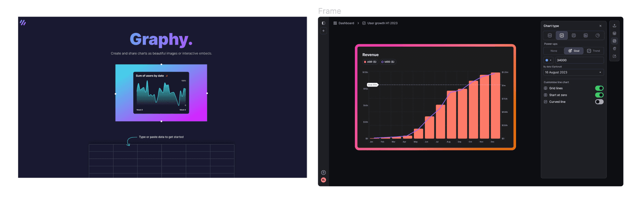Close the Chart type panel
The image size is (644, 207).
coord(600,26)
